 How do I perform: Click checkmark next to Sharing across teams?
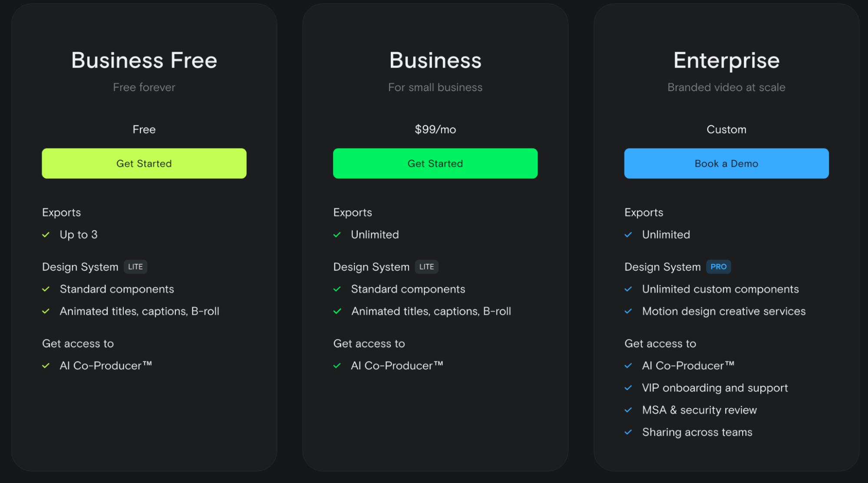pos(628,432)
